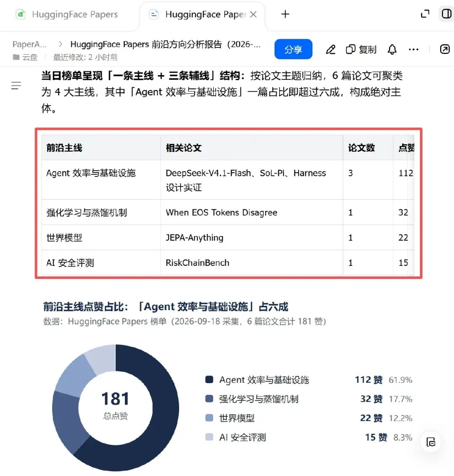Image resolution: width=454 pixels, height=476 pixels.
Task: Switch to the first HuggingFace Papers spreadsheet tab
Action: coord(67,14)
